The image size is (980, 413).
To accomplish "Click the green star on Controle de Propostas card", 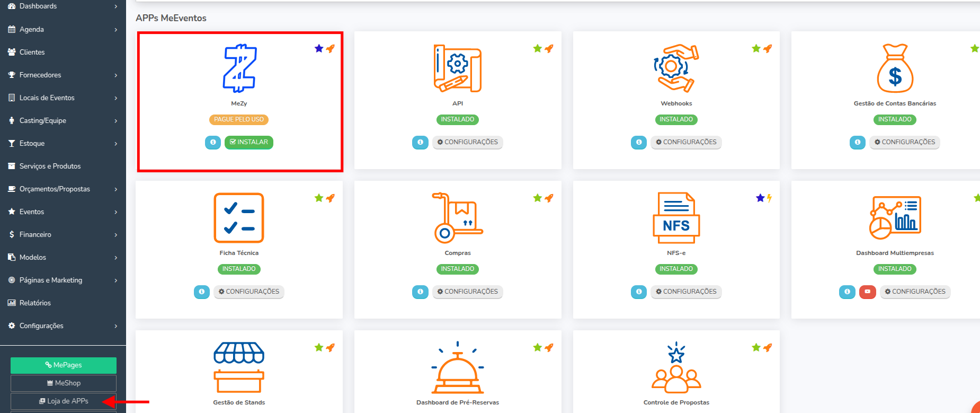I will 756,347.
